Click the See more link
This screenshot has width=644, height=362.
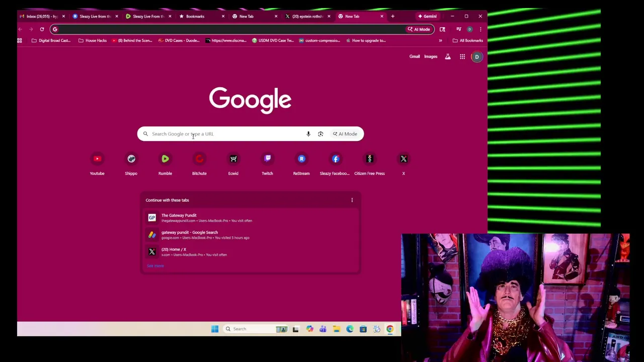[x=155, y=265]
